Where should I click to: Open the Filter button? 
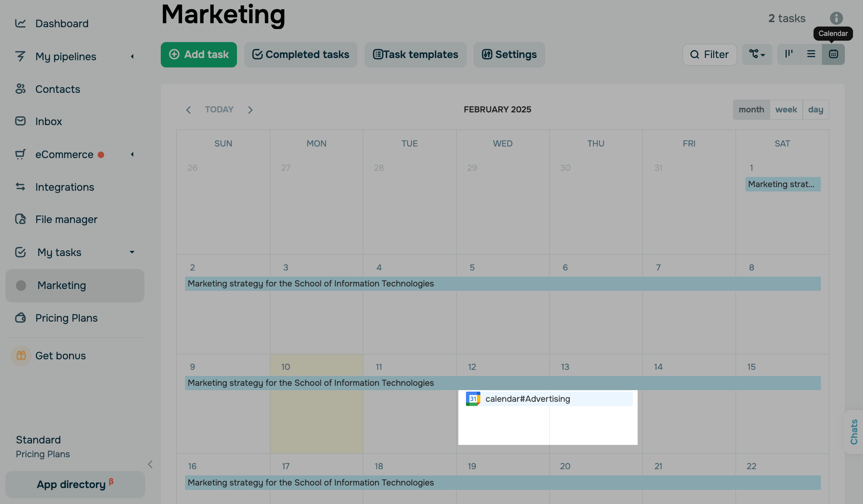coord(709,54)
